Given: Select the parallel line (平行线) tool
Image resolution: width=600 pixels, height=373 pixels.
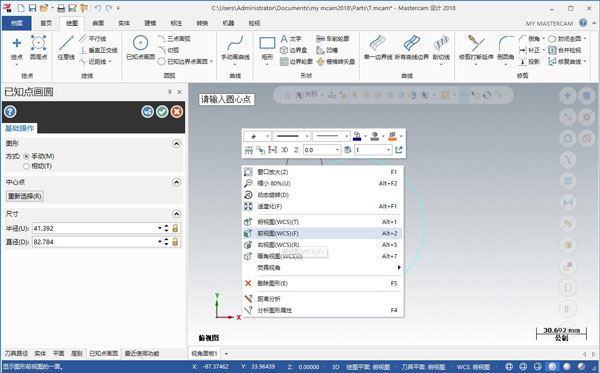Looking at the screenshot, I should [93, 39].
